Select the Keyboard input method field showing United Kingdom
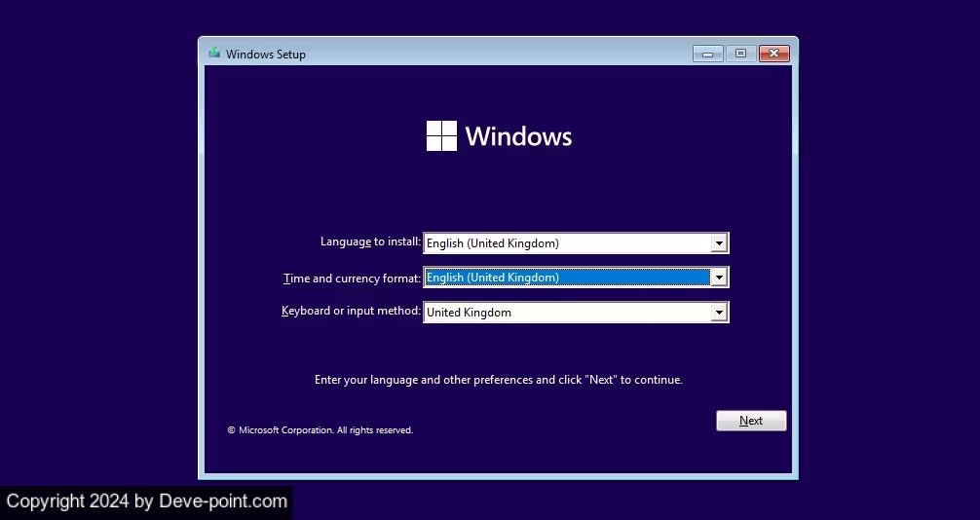The width and height of the screenshot is (980, 520). coord(576,312)
